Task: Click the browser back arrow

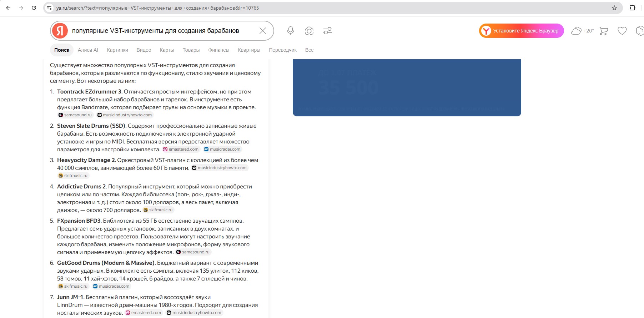Action: click(x=8, y=8)
